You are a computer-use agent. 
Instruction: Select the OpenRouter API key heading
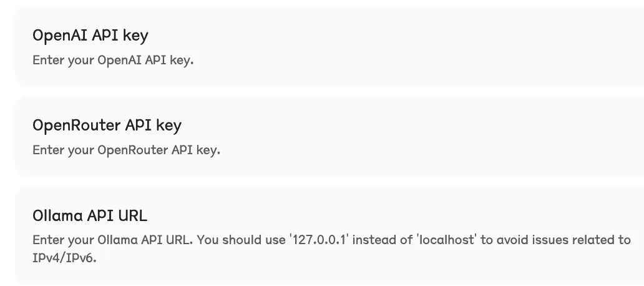[107, 126]
